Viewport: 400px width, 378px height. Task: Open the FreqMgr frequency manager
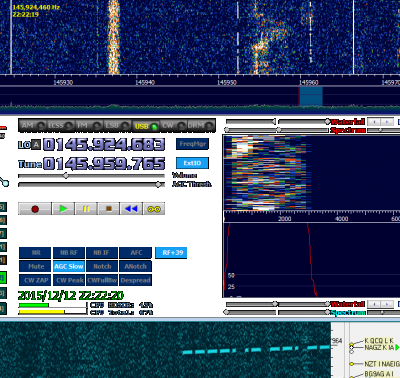[x=192, y=144]
